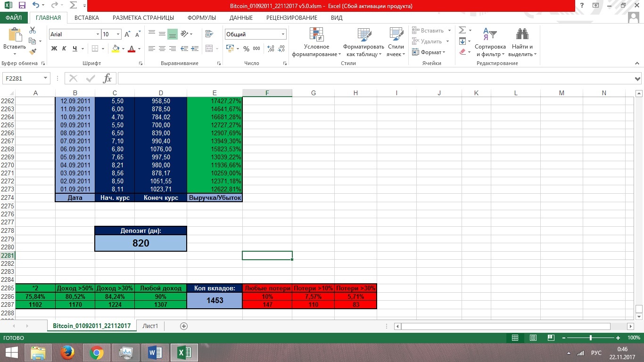644x362 pixels.
Task: Add a new sheet with plus icon
Action: tap(184, 326)
